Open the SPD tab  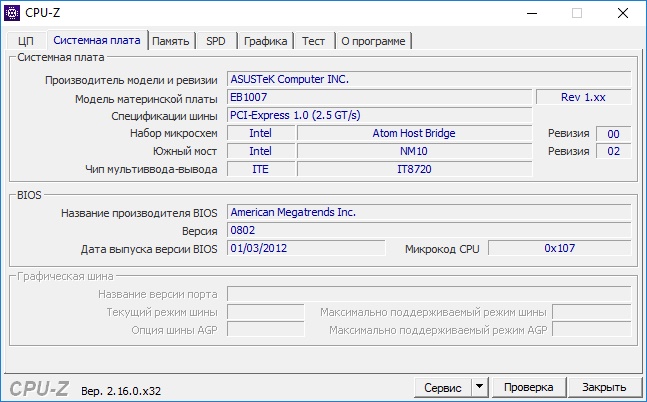[216, 41]
